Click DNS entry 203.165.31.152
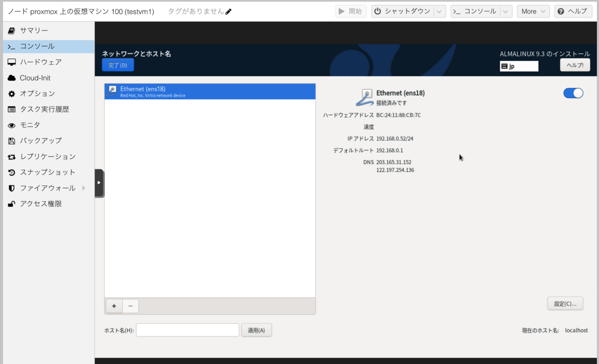This screenshot has width=599, height=364. coord(394,162)
